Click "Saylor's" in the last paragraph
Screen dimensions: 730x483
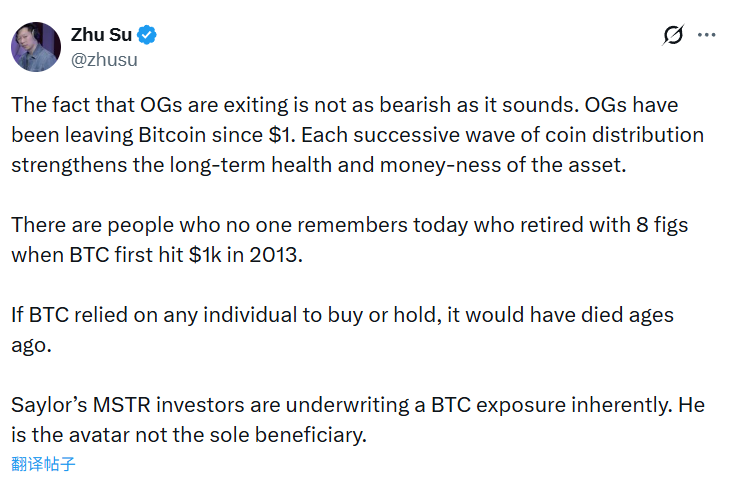tap(46, 406)
